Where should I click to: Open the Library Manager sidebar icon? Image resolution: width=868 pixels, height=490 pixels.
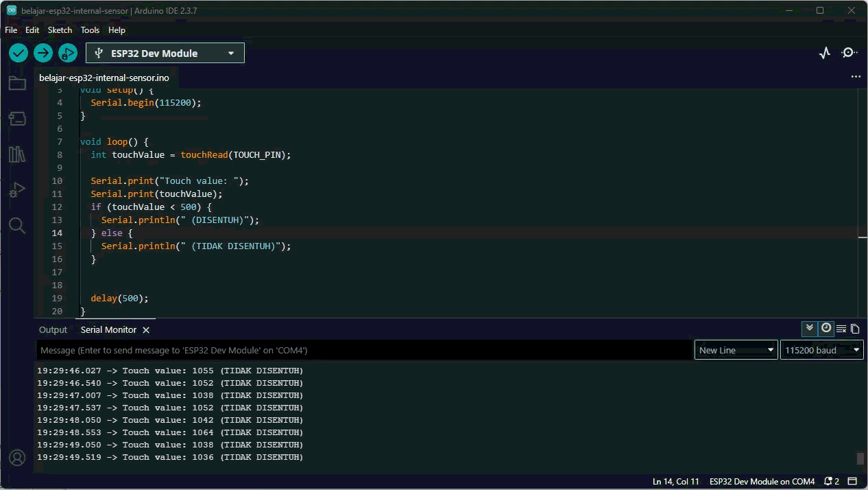coord(17,154)
